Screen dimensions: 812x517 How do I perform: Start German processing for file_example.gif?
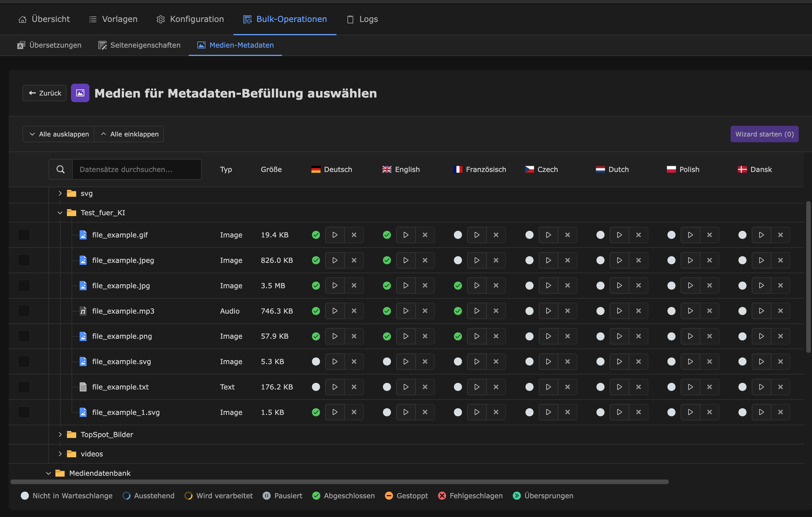(x=334, y=235)
